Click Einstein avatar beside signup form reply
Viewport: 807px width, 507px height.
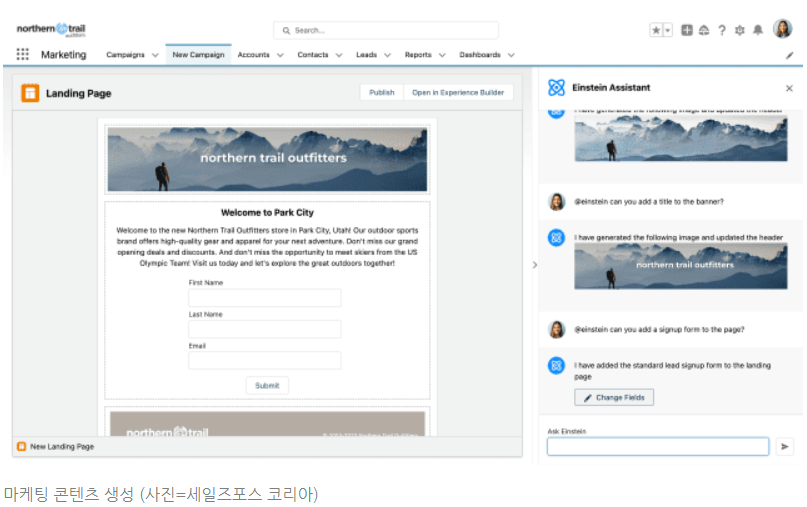click(556, 365)
